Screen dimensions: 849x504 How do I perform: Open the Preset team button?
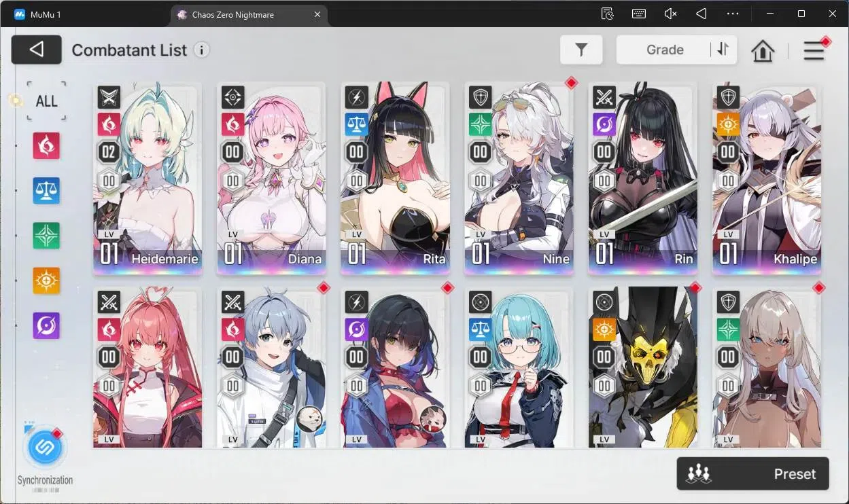[752, 473]
